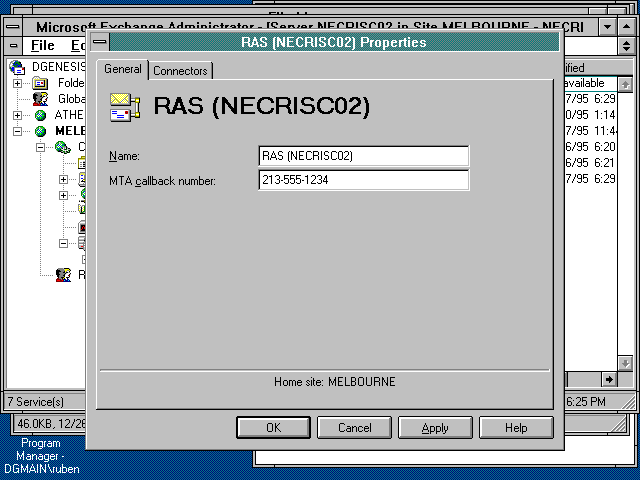Viewport: 640px width, 480px height.
Task: Switch to the General tab
Action: (x=123, y=69)
